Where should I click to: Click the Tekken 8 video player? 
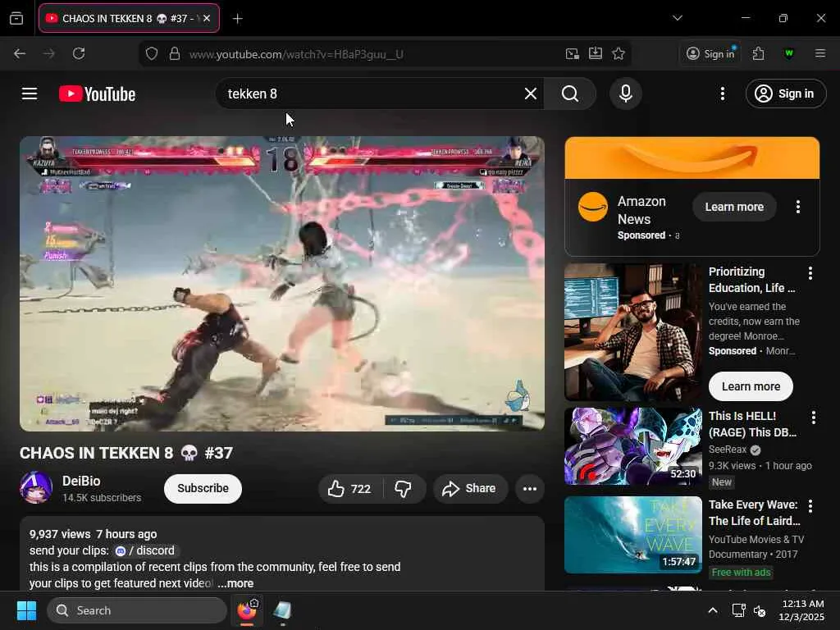pyautogui.click(x=282, y=283)
